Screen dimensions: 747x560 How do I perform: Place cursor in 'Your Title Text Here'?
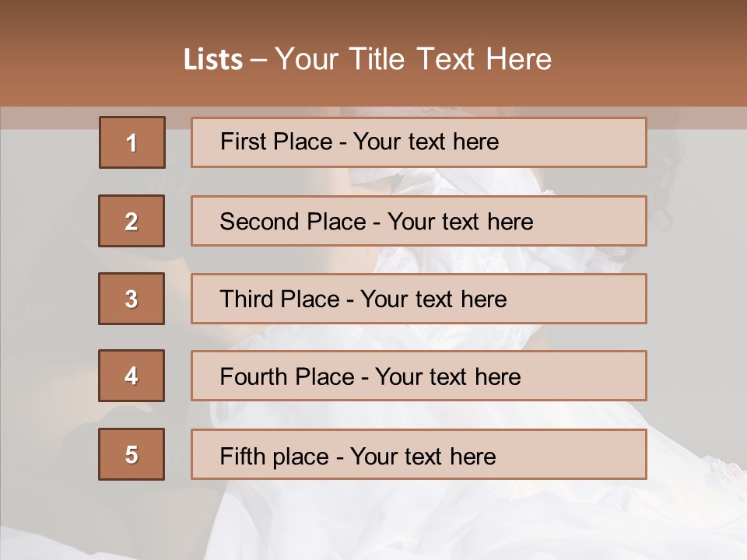(413, 60)
